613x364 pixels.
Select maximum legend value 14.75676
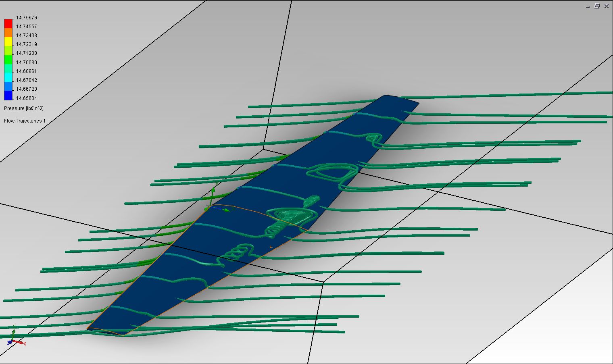[x=27, y=18]
